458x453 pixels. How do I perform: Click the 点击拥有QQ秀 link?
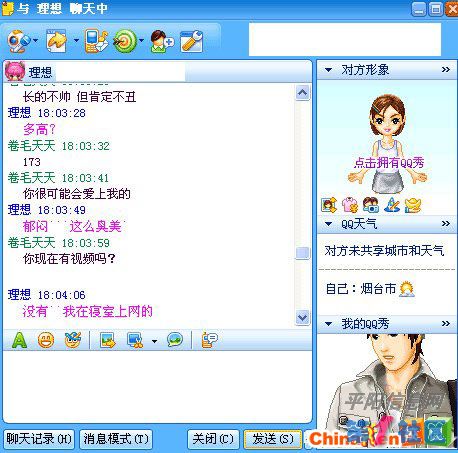click(x=389, y=163)
